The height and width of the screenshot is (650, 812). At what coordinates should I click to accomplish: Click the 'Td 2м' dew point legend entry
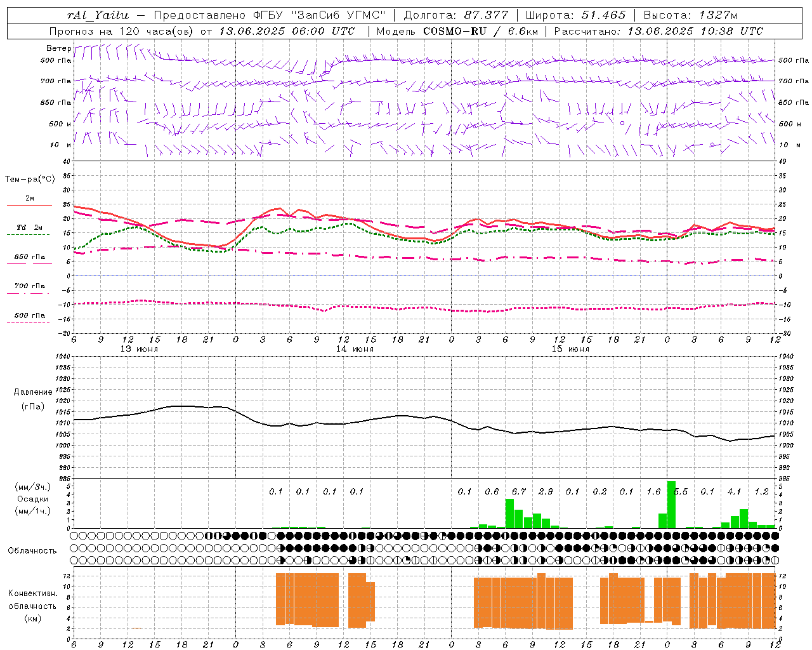(29, 227)
